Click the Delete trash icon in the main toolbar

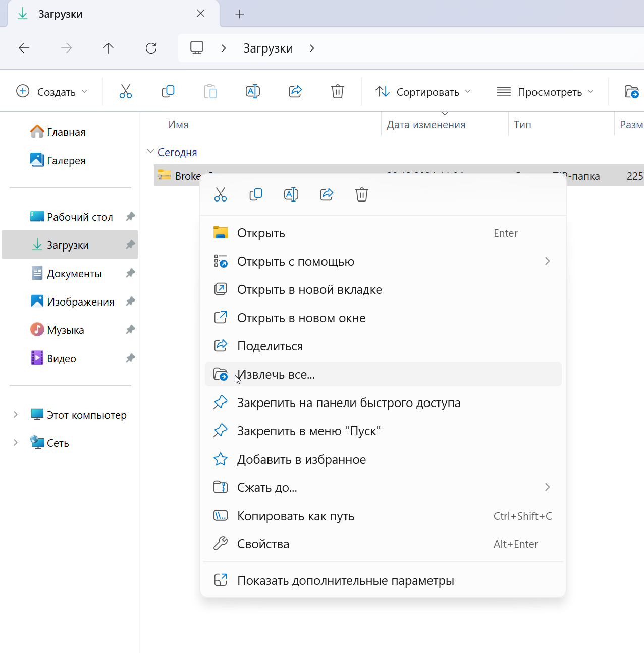pos(338,91)
